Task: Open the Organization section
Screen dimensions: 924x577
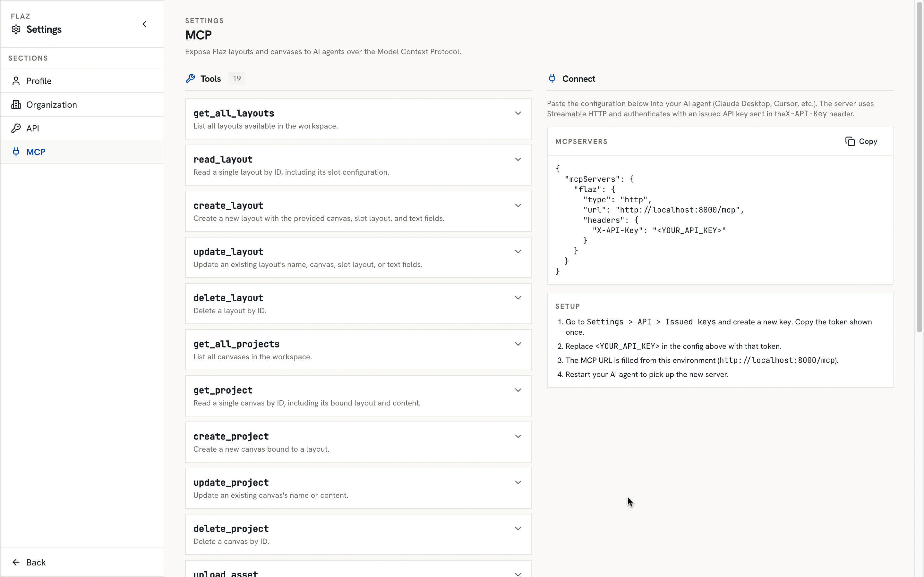Action: click(82, 105)
